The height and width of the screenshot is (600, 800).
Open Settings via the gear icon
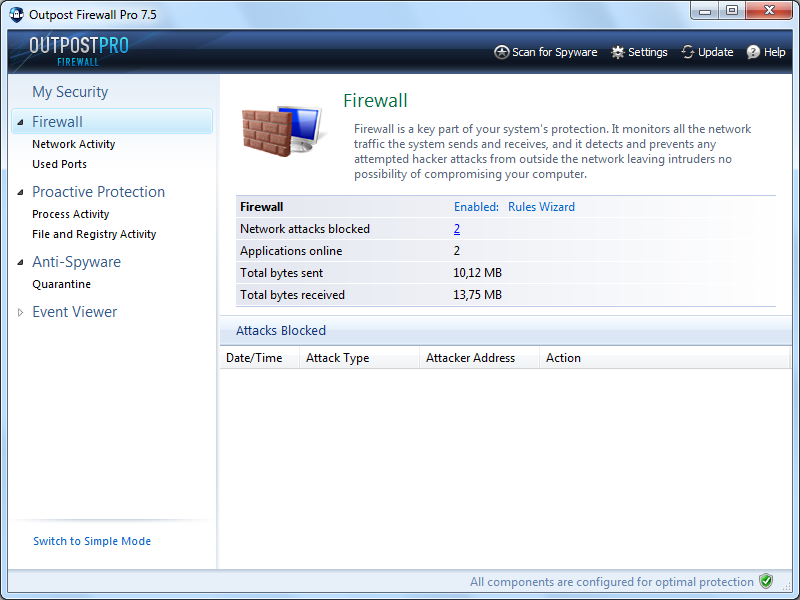(x=618, y=52)
